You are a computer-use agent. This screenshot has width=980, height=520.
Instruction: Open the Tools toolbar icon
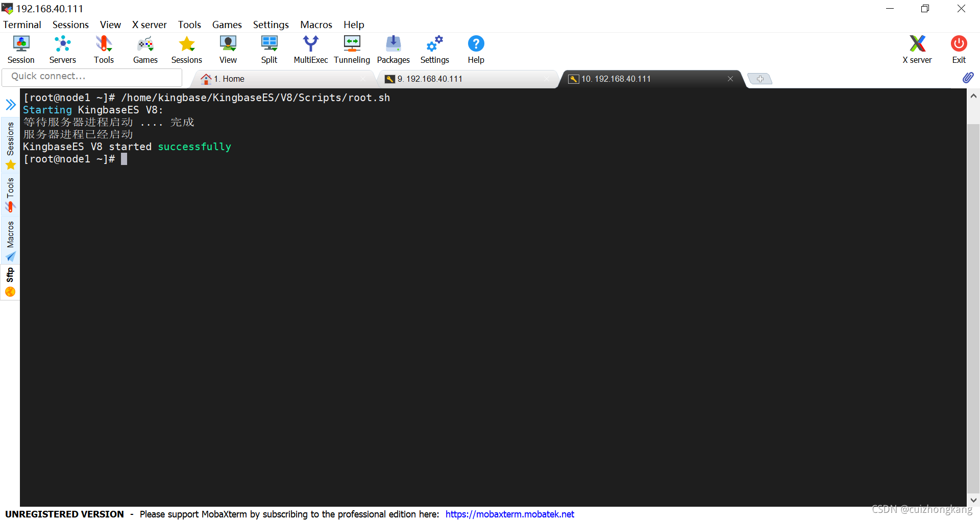pos(104,50)
